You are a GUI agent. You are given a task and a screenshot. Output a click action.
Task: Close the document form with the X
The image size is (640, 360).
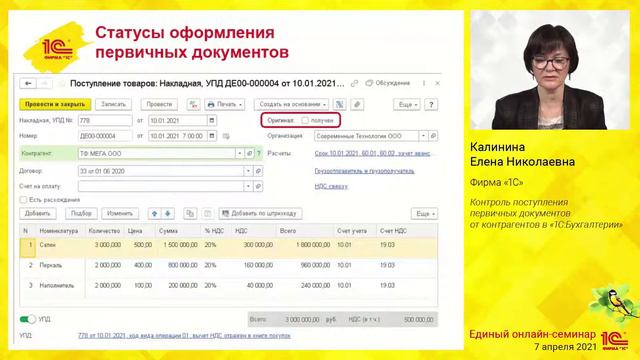coord(437,83)
